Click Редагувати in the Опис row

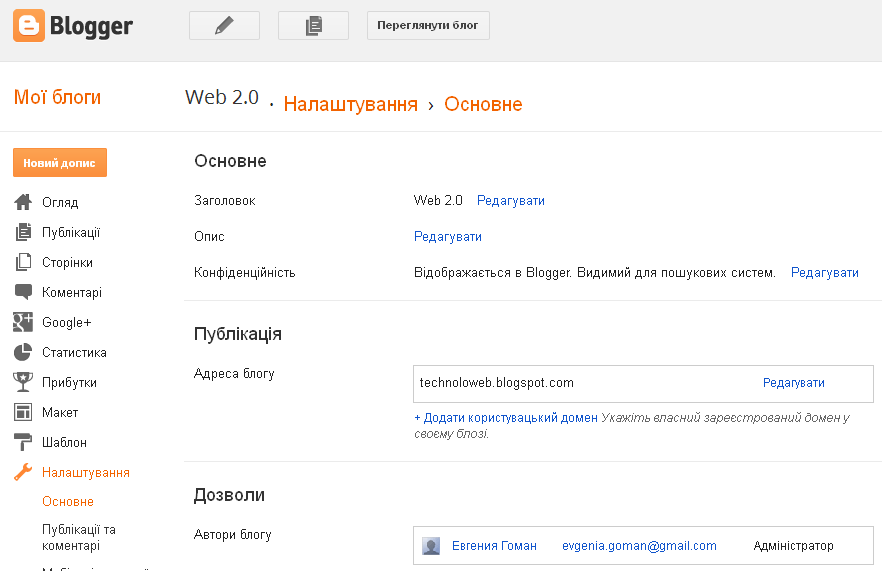tap(448, 237)
